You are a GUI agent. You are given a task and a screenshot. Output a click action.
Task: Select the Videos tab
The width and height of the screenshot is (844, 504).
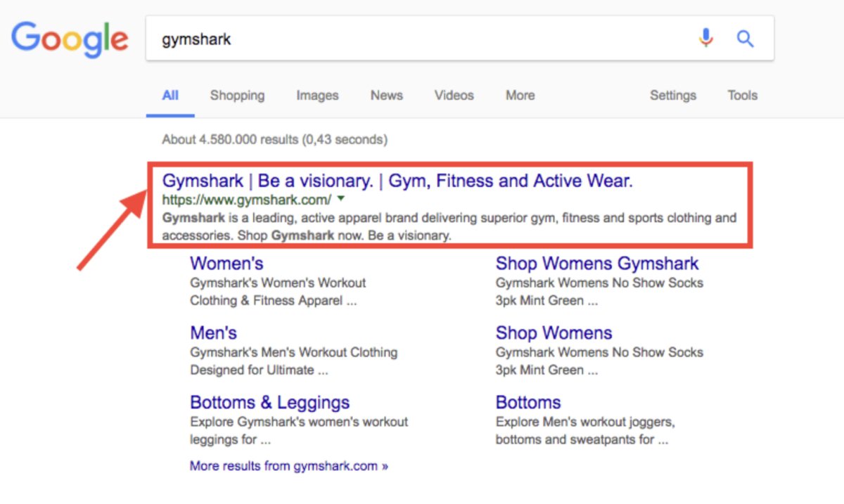(454, 96)
